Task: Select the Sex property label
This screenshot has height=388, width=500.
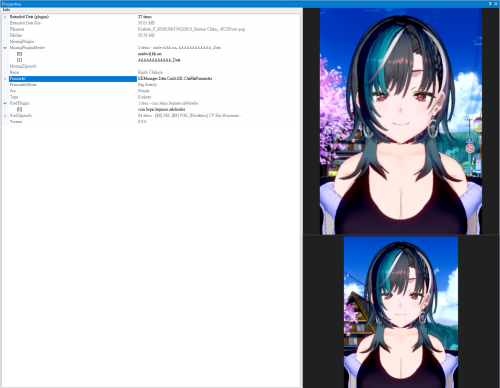Action: coord(13,91)
